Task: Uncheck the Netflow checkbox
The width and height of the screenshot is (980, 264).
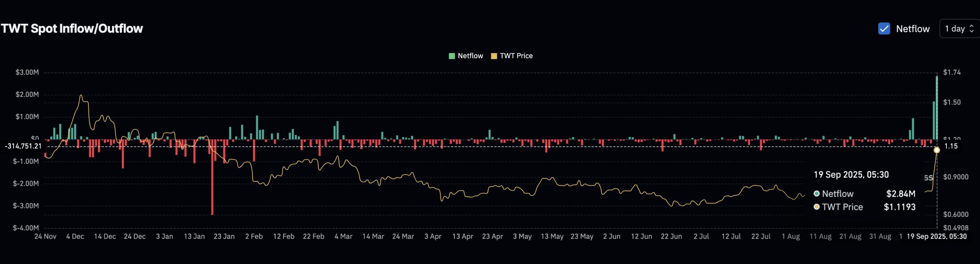Action: coord(884,29)
